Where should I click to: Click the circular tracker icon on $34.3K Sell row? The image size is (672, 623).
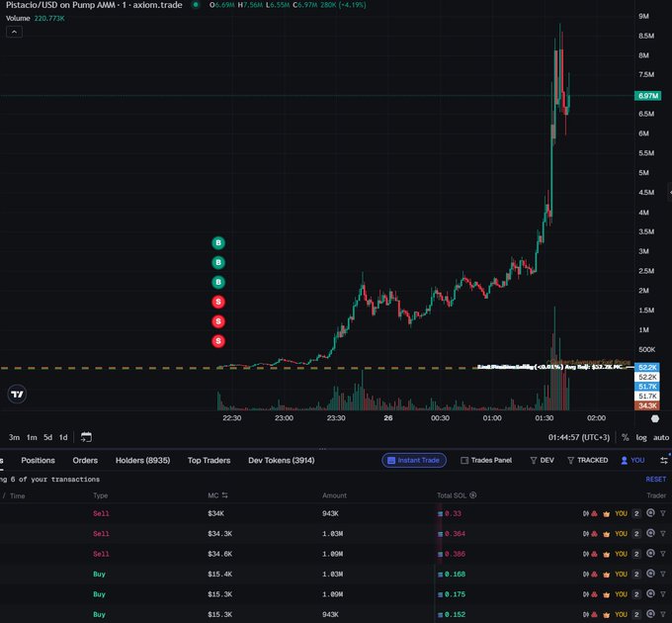pyautogui.click(x=650, y=533)
